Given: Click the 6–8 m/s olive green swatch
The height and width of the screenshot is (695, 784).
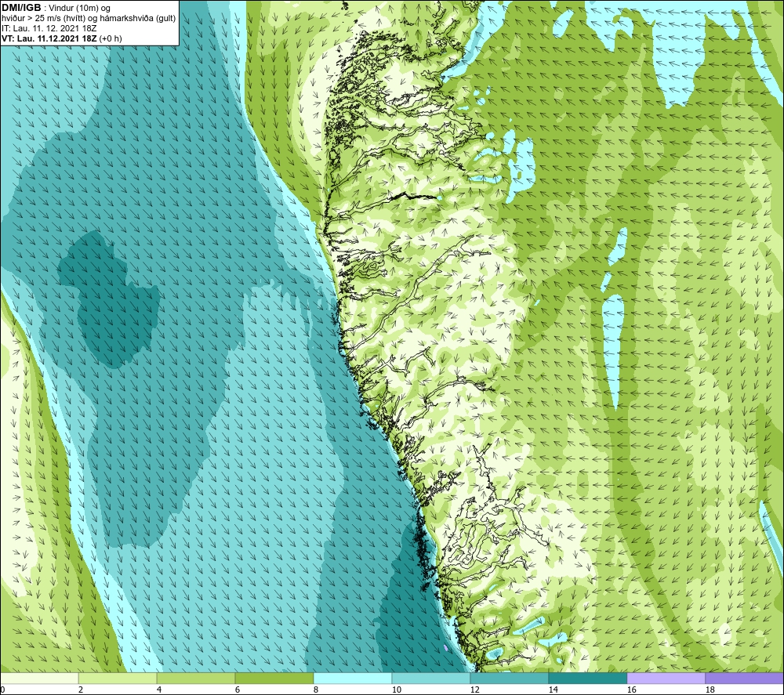Looking at the screenshot, I should [x=274, y=678].
